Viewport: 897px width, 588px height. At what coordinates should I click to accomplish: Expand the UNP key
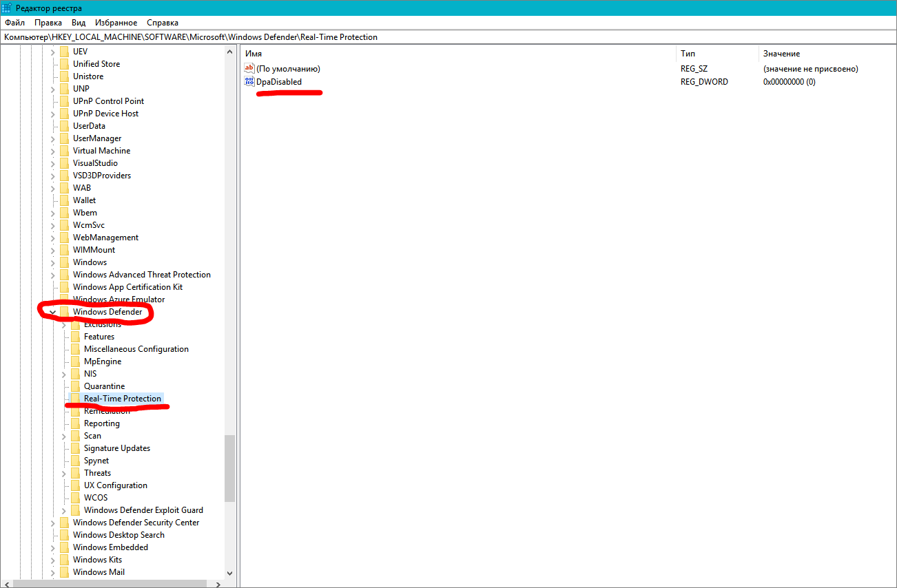(x=53, y=89)
